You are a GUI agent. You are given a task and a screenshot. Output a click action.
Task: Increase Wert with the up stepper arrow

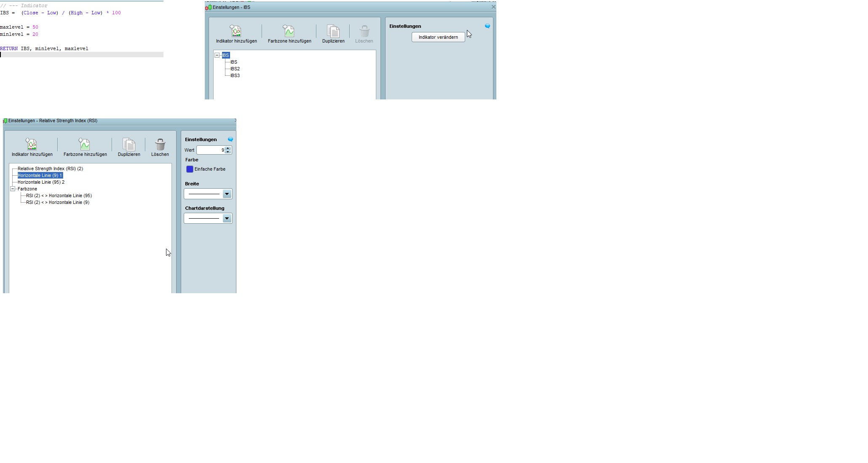[228, 148]
